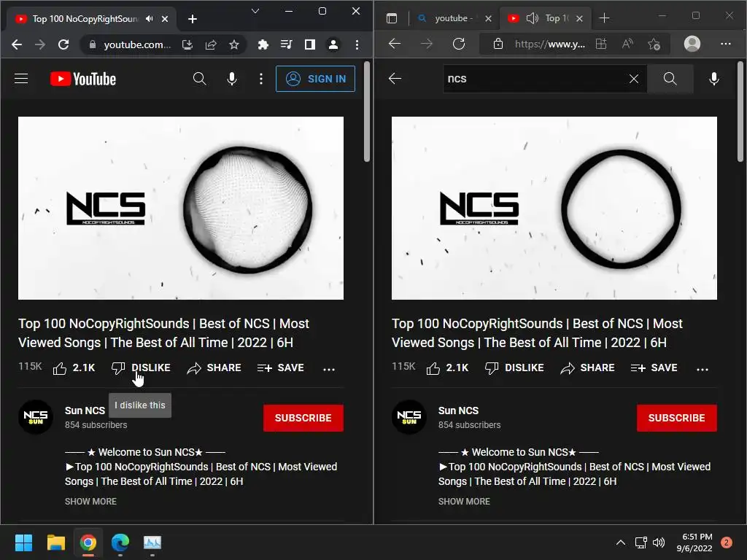Open YouTube search icon in Chrome window
The height and width of the screenshot is (560, 747).
pyautogui.click(x=200, y=79)
